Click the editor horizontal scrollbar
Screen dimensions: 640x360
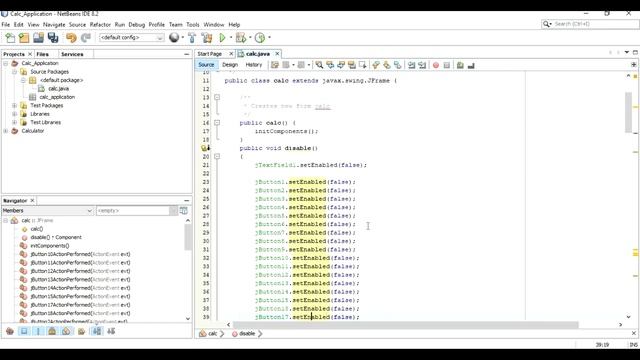click(405, 325)
